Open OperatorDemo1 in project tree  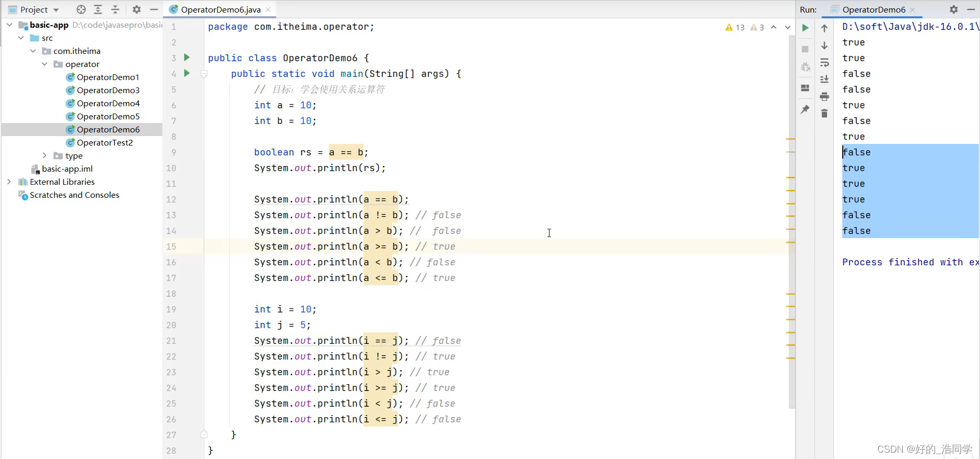[x=108, y=77]
